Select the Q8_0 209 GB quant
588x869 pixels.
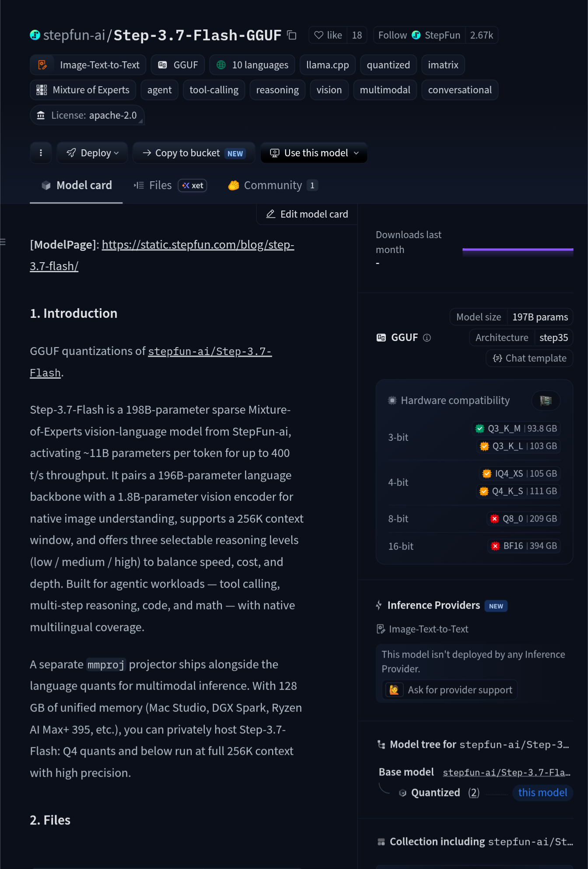(x=524, y=519)
